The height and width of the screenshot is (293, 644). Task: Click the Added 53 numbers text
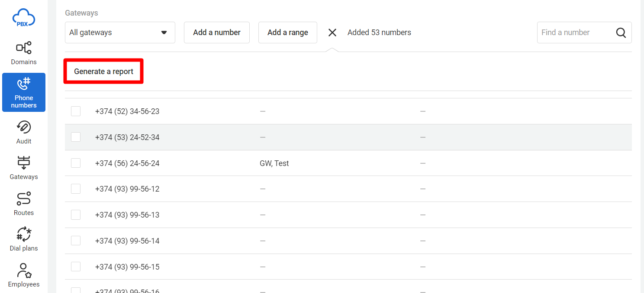379,33
